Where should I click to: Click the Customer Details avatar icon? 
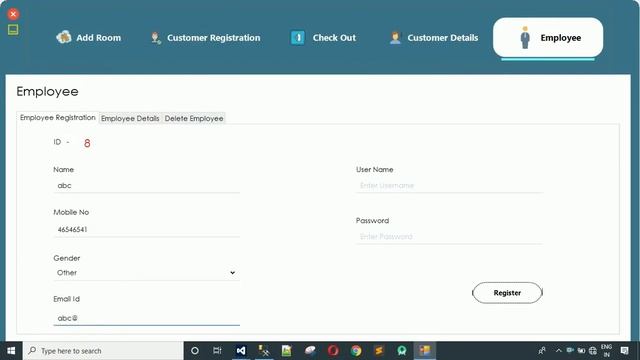coord(395,38)
